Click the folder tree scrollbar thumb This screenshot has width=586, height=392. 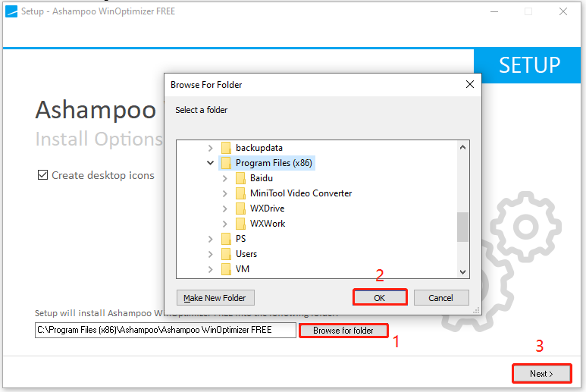462,227
